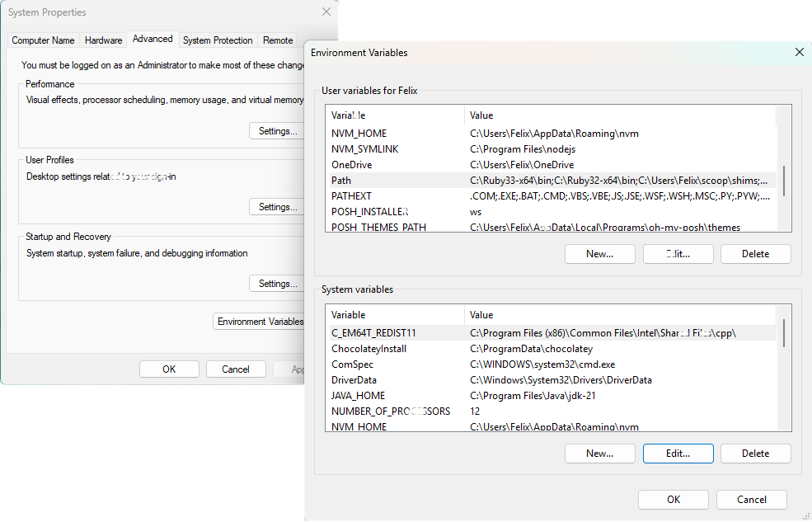Image resolution: width=812 pixels, height=522 pixels.
Task: Cancel the Environment Variables dialog
Action: 750,499
